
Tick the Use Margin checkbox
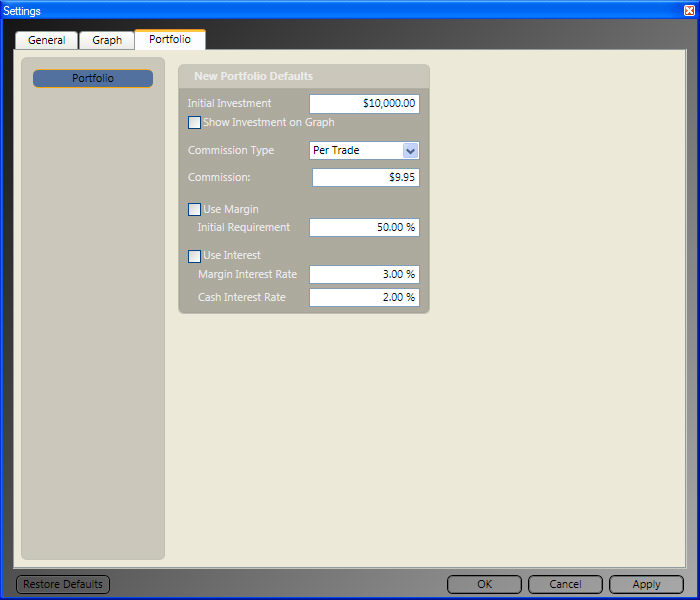pyautogui.click(x=195, y=210)
